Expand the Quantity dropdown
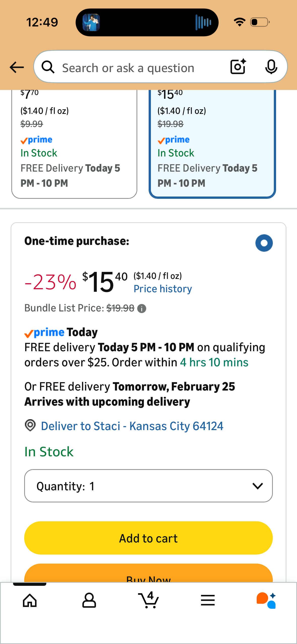This screenshot has height=644, width=297. 148,486
